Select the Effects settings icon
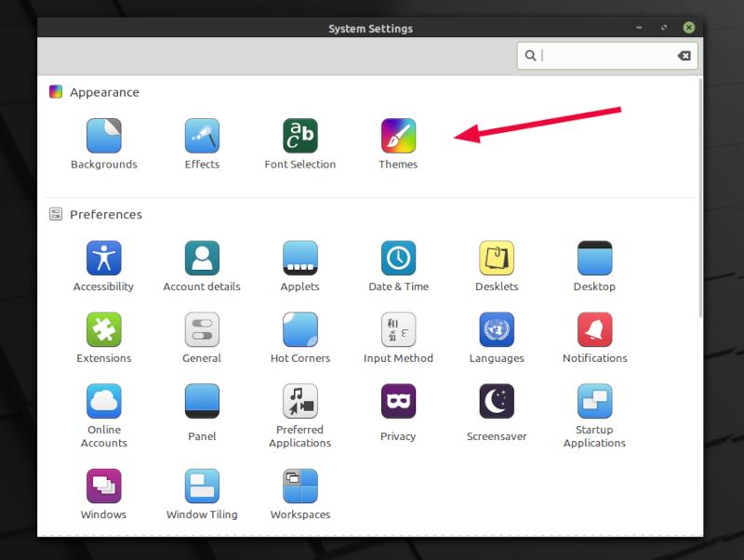 tap(201, 135)
